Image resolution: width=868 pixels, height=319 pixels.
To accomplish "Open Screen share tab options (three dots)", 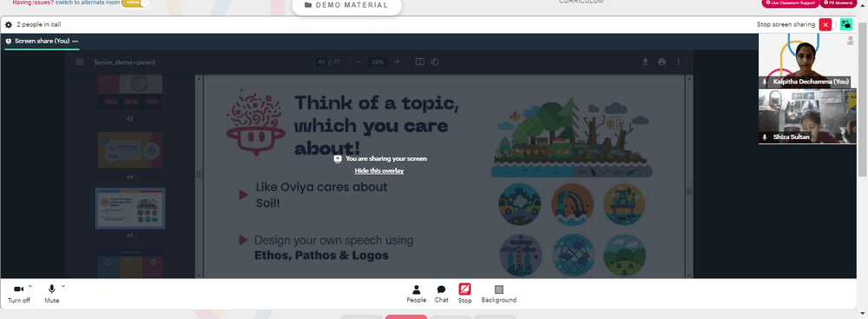I will tap(76, 41).
